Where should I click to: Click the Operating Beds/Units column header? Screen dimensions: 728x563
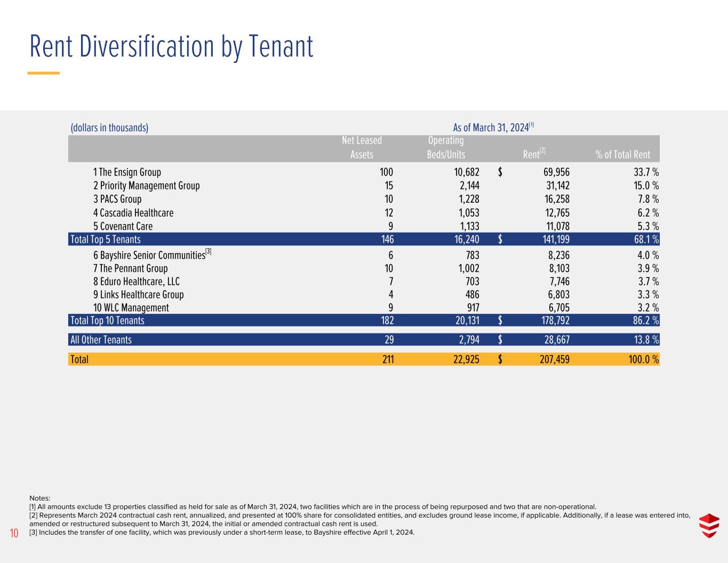[x=446, y=148]
